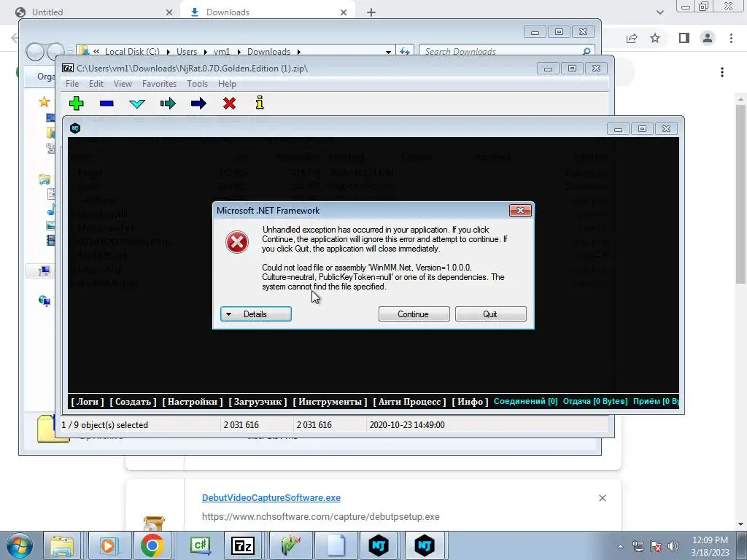Click Local Disk (C:) in Explorer path
Viewport: 747px width, 560px height.
pos(133,52)
